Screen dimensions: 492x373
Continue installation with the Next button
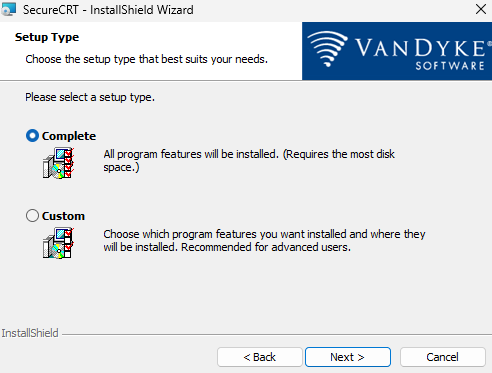(348, 357)
